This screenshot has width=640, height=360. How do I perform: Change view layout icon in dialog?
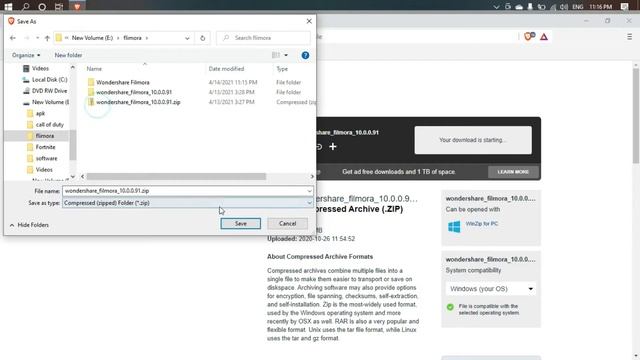coord(276,55)
